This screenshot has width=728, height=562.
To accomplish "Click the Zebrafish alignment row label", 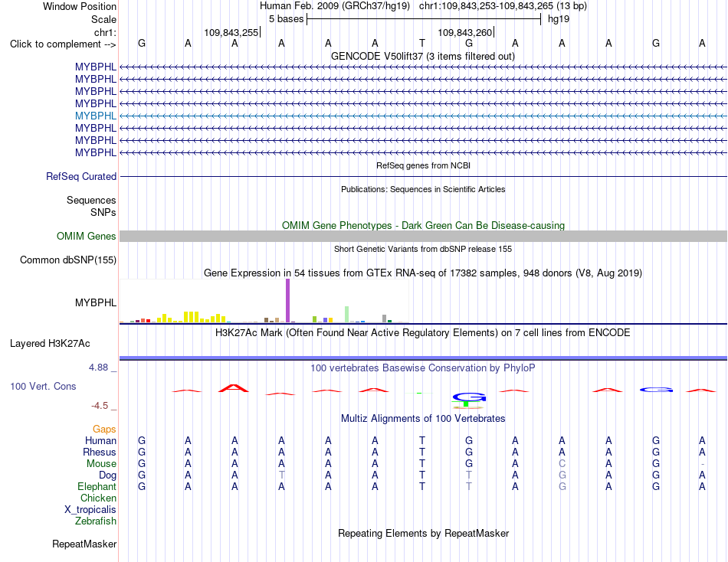I will tap(96, 521).
